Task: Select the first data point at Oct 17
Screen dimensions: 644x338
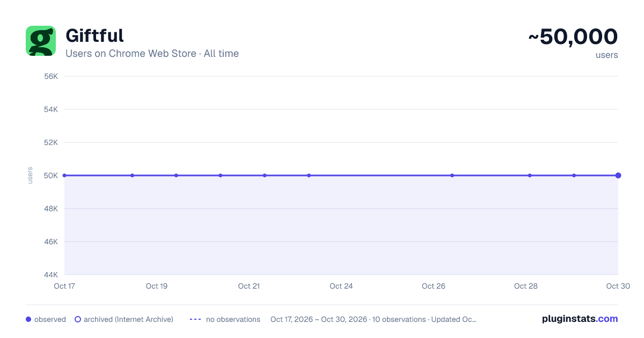Action: (x=64, y=175)
